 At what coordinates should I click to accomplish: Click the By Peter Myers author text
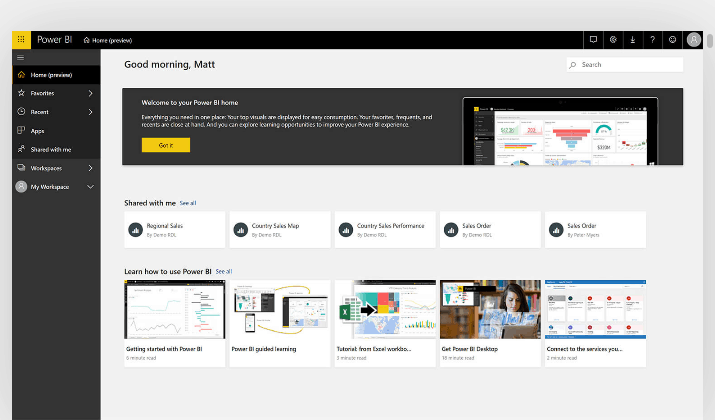pyautogui.click(x=583, y=235)
